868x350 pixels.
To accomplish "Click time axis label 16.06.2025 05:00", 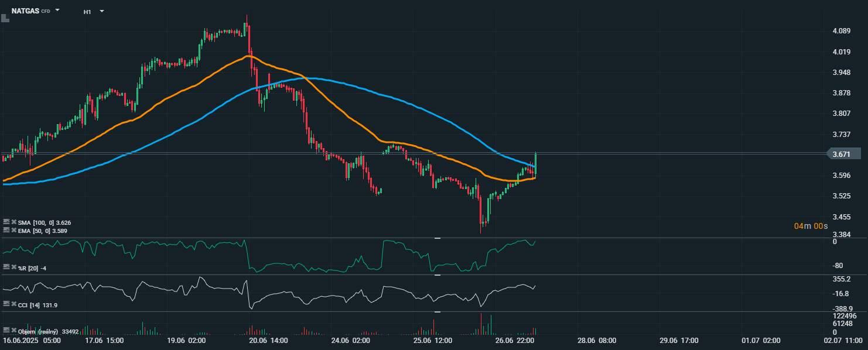I will [x=32, y=340].
